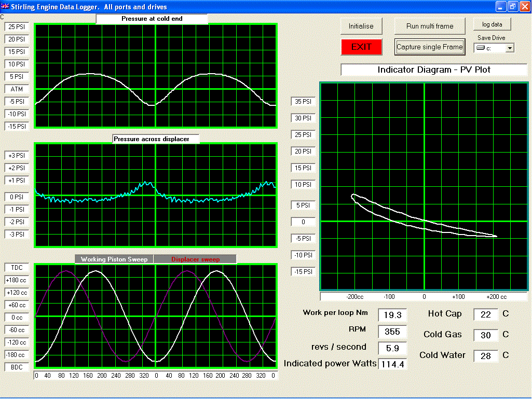Image resolution: width=532 pixels, height=399 pixels.
Task: Click the Save Drive label
Action: (x=492, y=38)
